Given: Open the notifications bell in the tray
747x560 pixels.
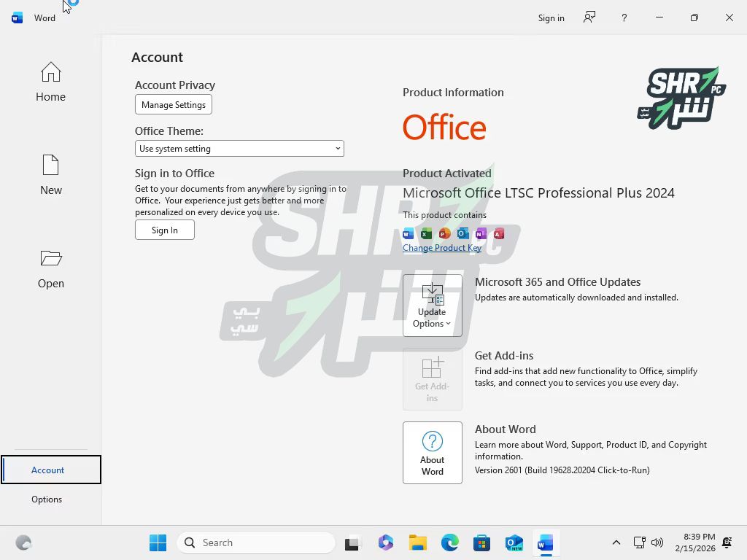Looking at the screenshot, I should pyautogui.click(x=727, y=542).
